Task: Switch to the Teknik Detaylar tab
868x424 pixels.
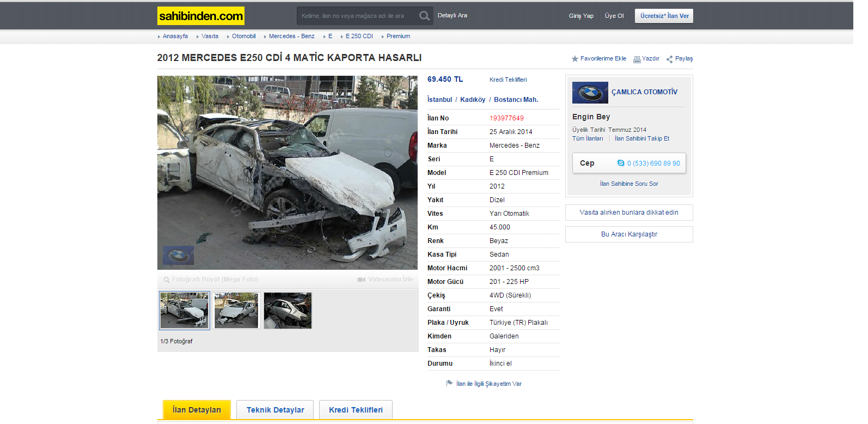Action: tap(275, 410)
